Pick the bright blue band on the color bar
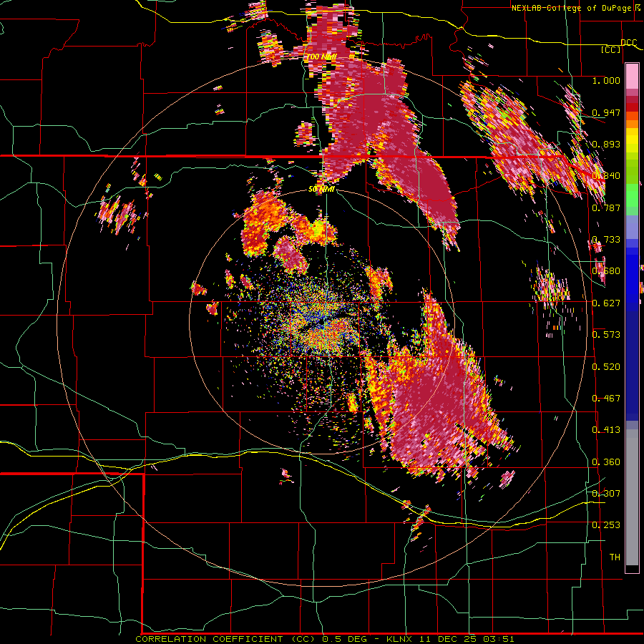 tap(632, 275)
